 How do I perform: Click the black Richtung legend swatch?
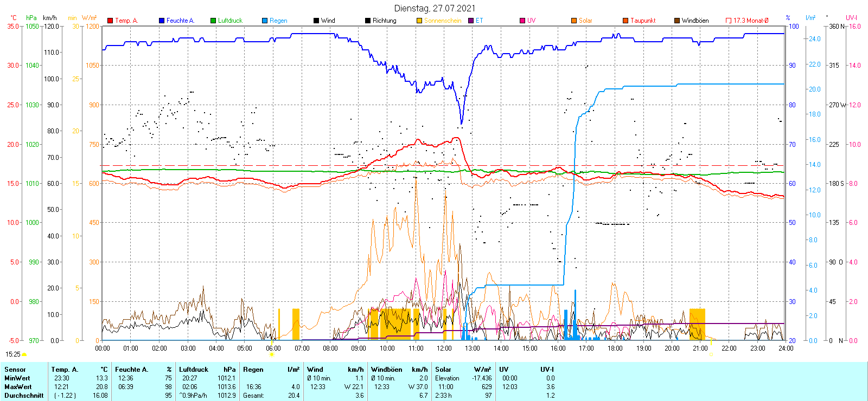368,21
